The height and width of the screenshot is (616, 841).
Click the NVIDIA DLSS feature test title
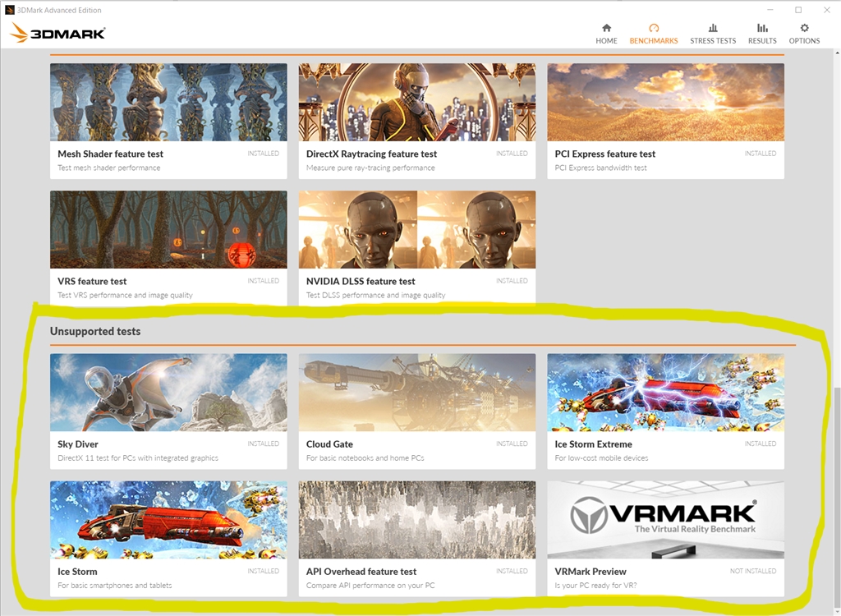click(x=361, y=281)
